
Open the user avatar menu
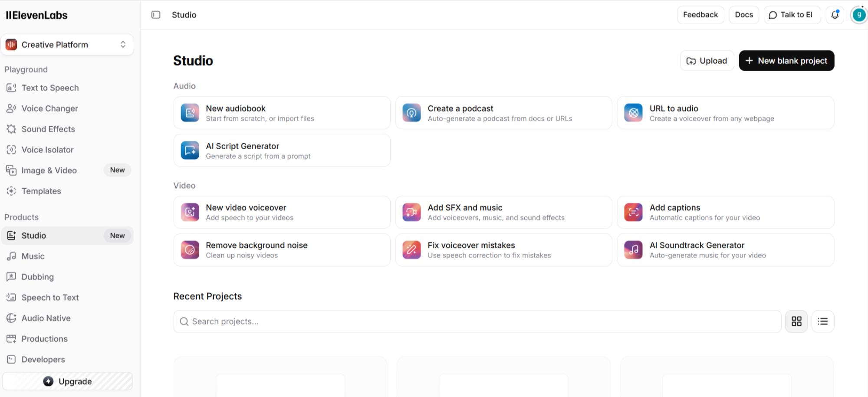click(858, 15)
